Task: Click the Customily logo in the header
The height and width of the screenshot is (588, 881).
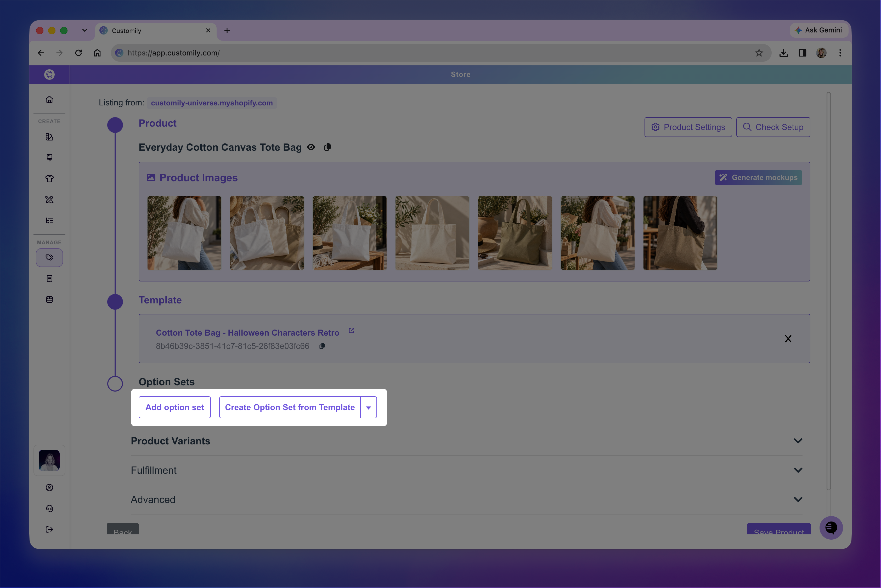Action: tap(49, 74)
